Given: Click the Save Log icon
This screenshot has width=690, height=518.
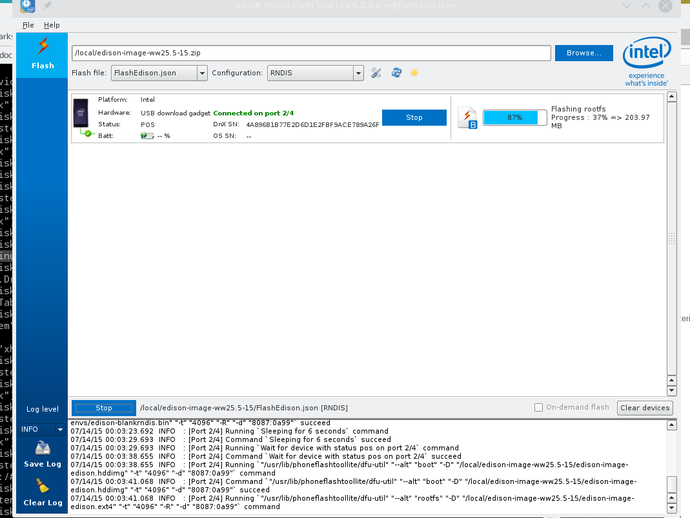Looking at the screenshot, I should (x=43, y=448).
